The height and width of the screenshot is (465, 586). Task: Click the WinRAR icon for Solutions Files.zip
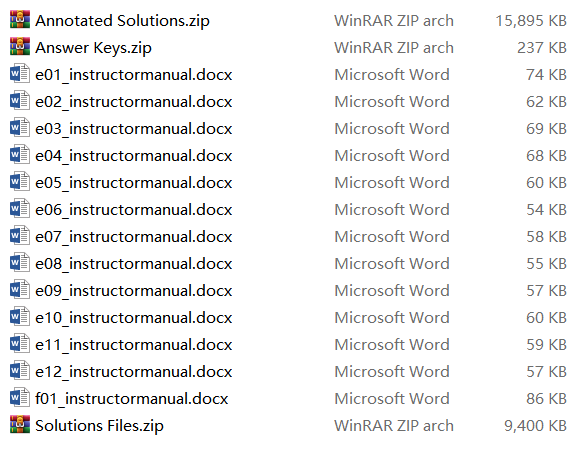[x=20, y=424]
